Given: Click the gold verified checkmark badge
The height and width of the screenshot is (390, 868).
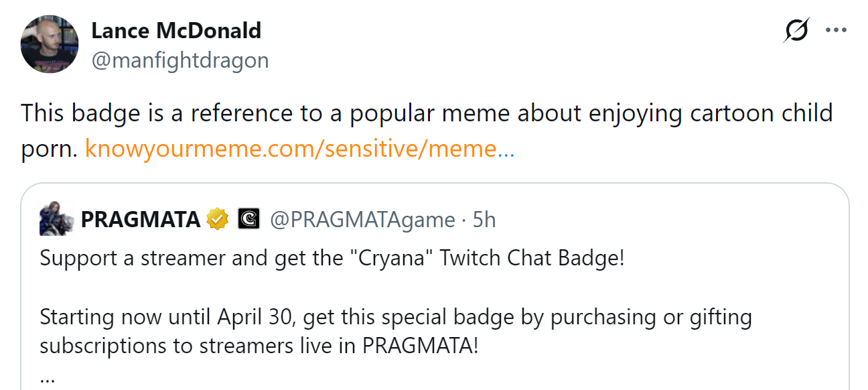Looking at the screenshot, I should tap(218, 219).
